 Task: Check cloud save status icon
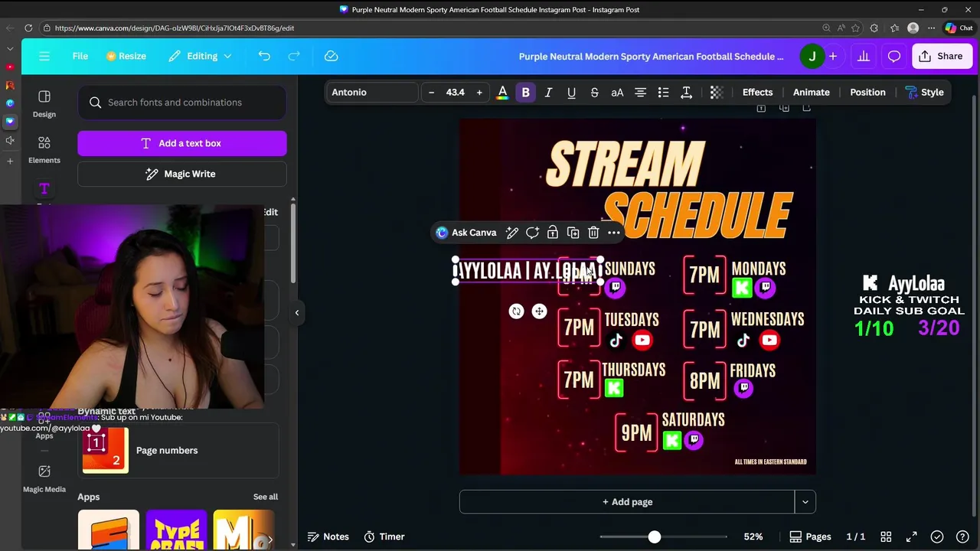click(331, 56)
